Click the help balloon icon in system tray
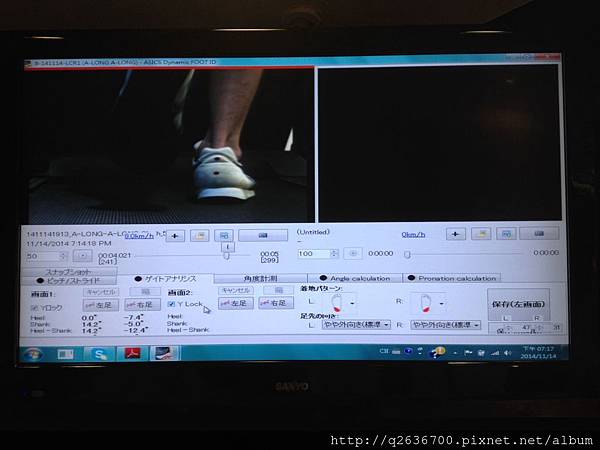Viewport: 600px width, 450px height. coord(437,352)
